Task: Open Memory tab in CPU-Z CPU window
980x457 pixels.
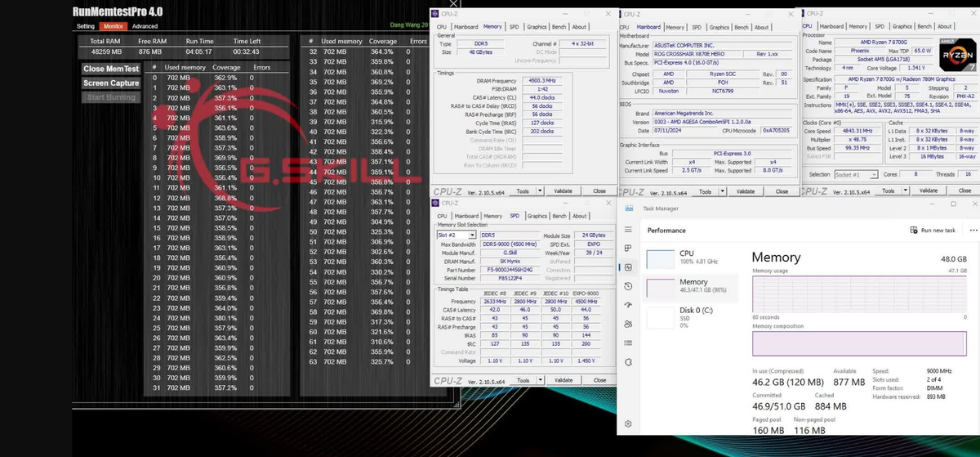Action: (858, 27)
